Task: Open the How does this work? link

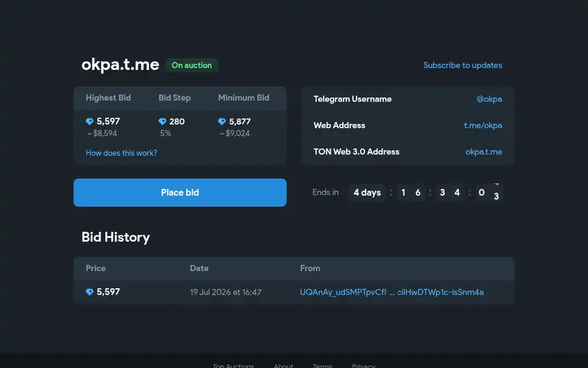Action: click(x=121, y=153)
